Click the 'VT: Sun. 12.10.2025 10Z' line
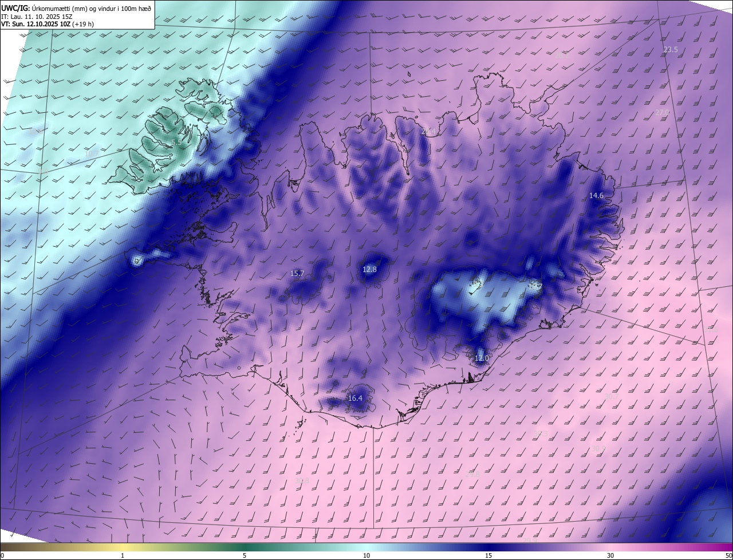The image size is (733, 560). [x=48, y=24]
